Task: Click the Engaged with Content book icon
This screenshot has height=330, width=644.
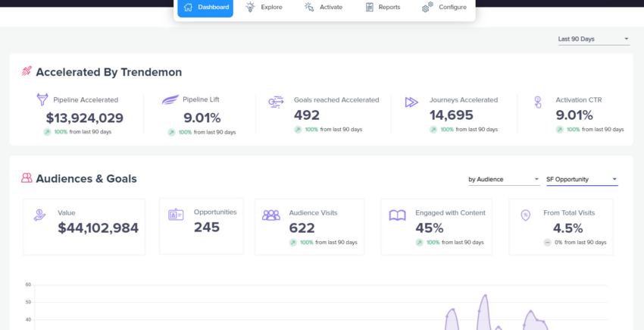Action: click(x=397, y=215)
